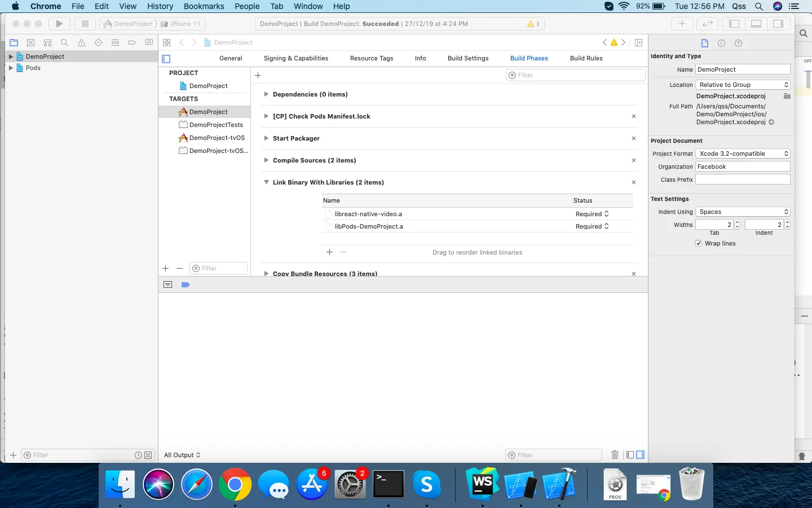Toggle the Variables View in debug area

click(x=630, y=455)
